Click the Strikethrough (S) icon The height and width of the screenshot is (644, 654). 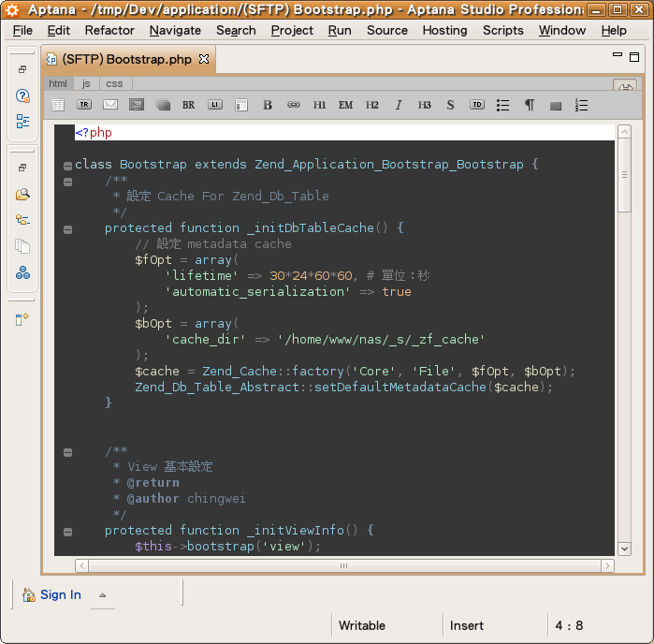450,105
